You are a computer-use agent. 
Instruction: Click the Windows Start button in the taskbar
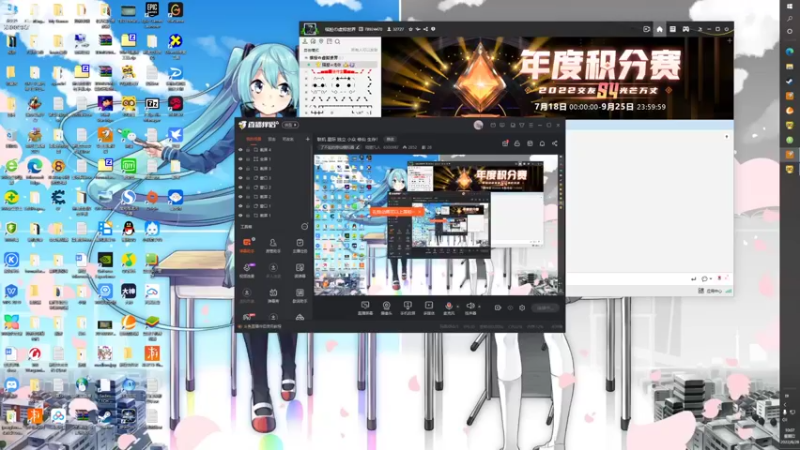pyautogui.click(x=789, y=6)
